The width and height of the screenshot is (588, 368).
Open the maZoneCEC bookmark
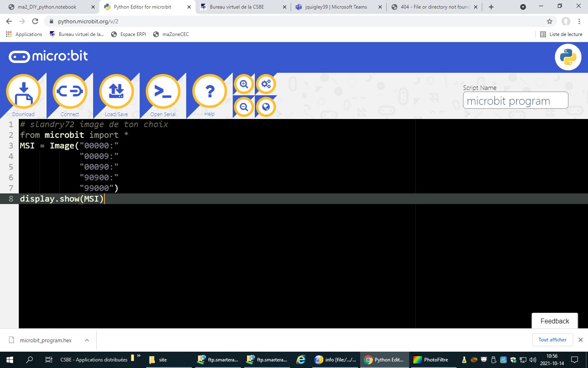pyautogui.click(x=171, y=34)
